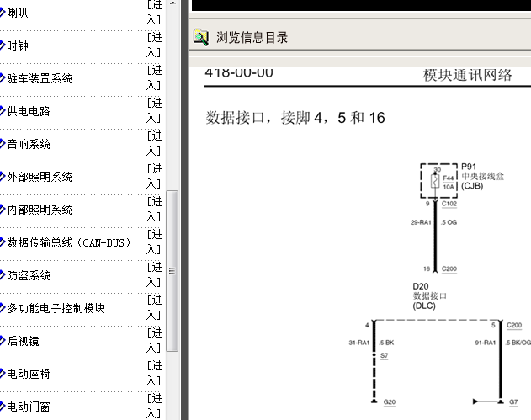The width and height of the screenshot is (531, 420).
Task: Open the 时钟 topic entry
Action: (18, 45)
